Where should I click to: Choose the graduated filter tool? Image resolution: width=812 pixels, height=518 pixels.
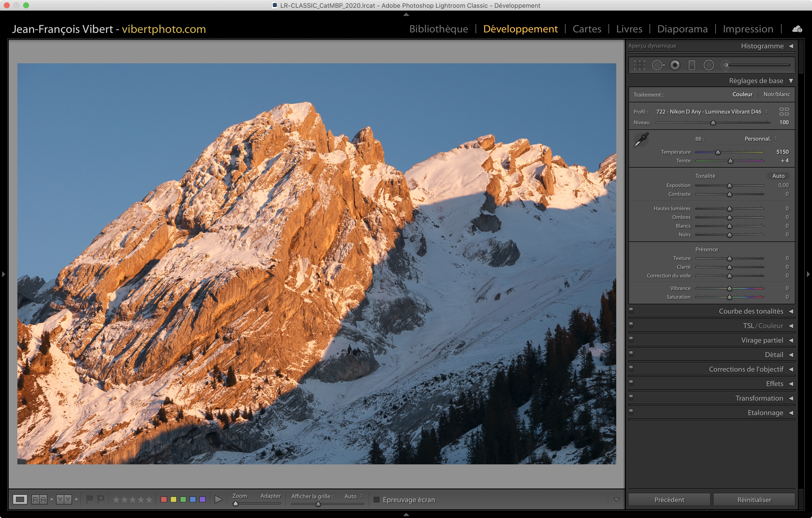coord(692,65)
